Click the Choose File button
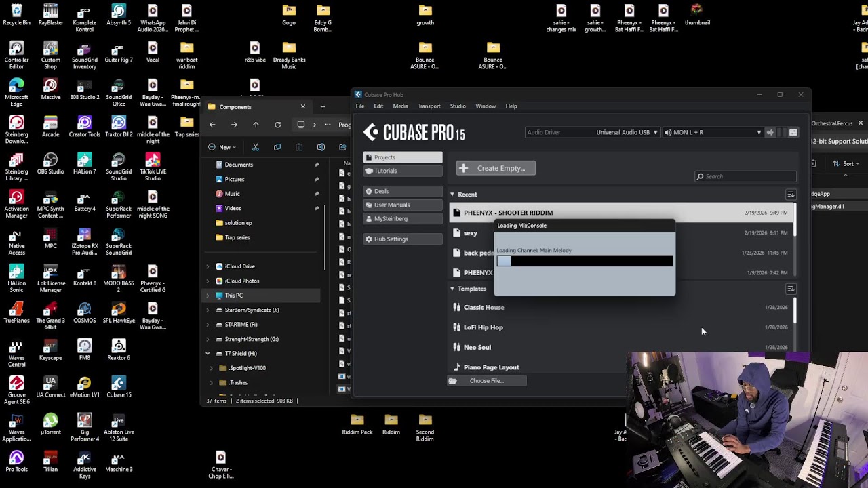This screenshot has height=488, width=868. click(x=487, y=381)
